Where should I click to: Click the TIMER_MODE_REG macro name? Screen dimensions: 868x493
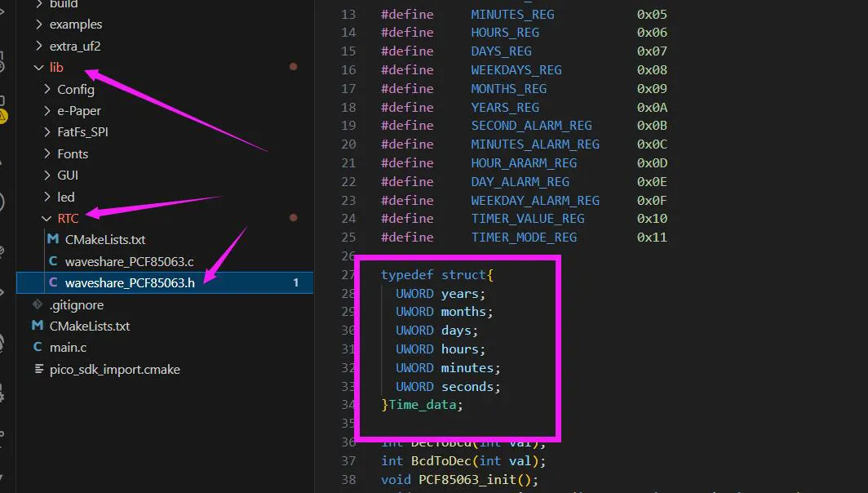524,237
